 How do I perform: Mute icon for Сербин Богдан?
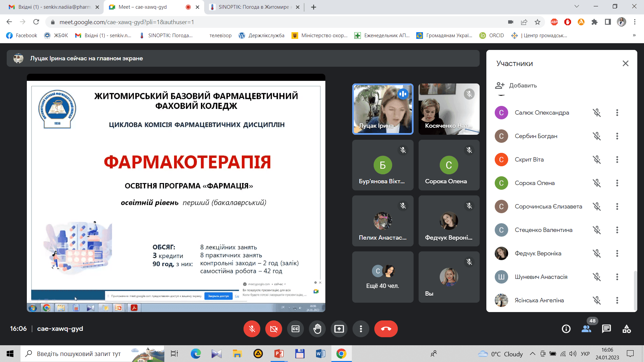(597, 136)
